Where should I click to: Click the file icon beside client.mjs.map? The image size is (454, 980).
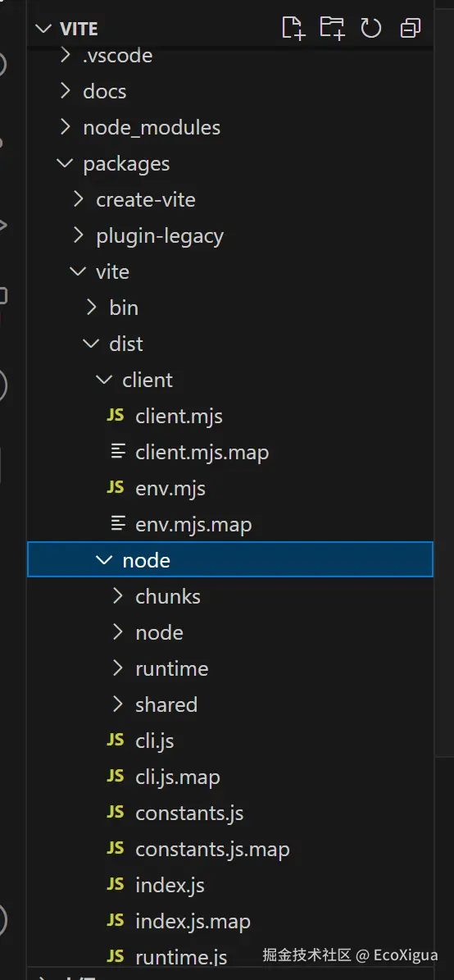(x=117, y=452)
